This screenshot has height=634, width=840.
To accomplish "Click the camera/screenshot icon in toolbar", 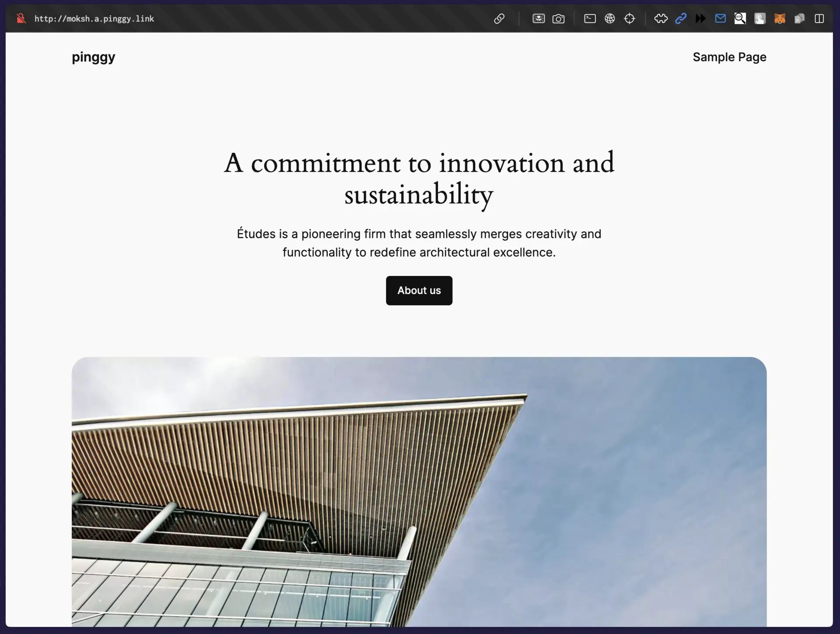I will coord(558,19).
